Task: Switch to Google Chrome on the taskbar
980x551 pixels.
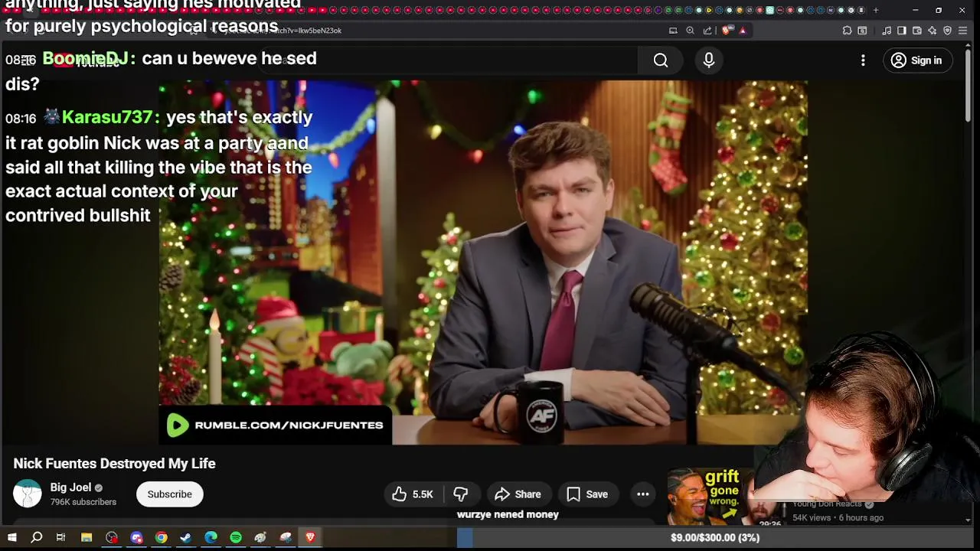Action: [x=161, y=538]
